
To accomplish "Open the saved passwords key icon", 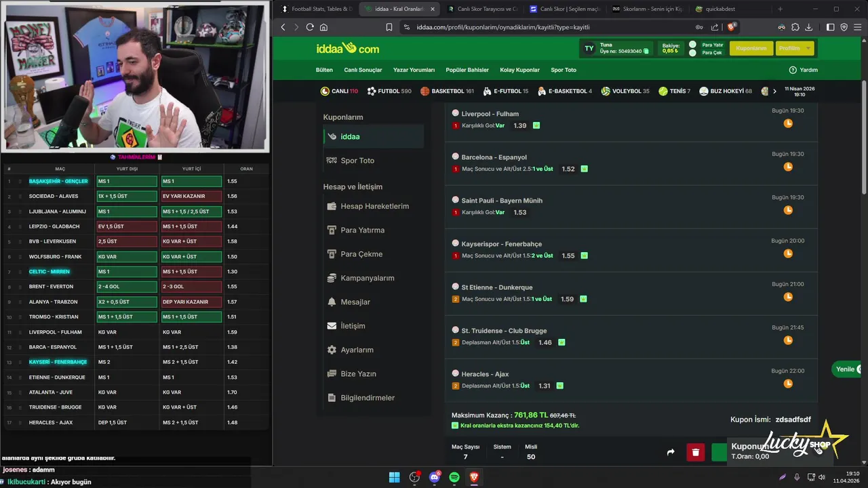I will click(699, 27).
